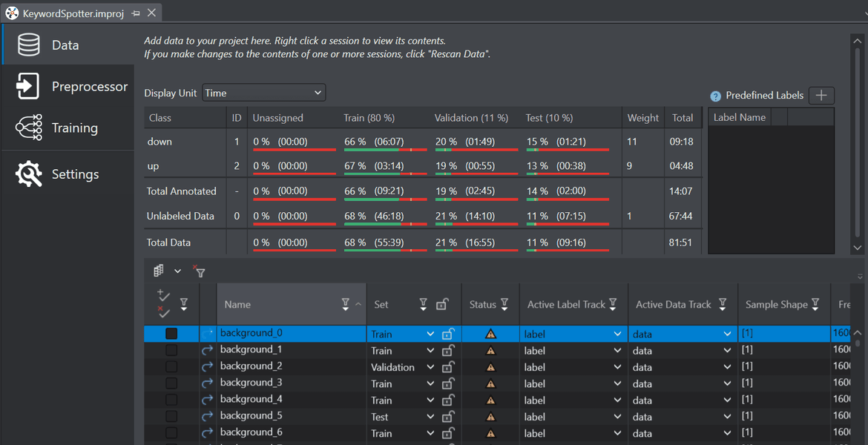
Task: Check the background_4 row checkbox
Action: pos(171,400)
